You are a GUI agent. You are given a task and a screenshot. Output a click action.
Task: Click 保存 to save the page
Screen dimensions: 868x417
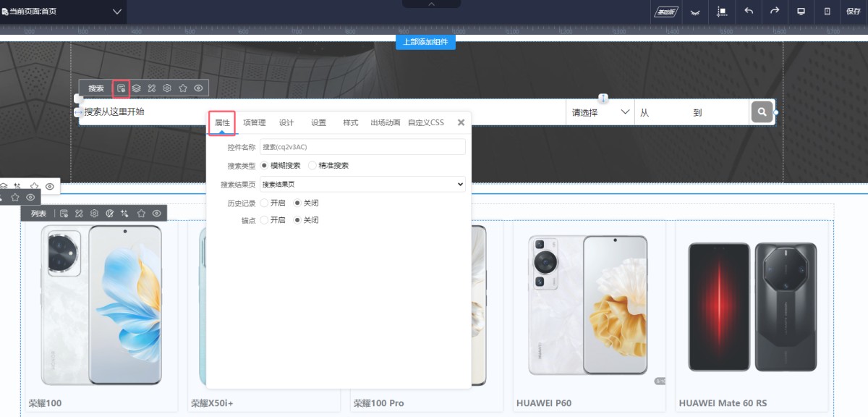(853, 12)
